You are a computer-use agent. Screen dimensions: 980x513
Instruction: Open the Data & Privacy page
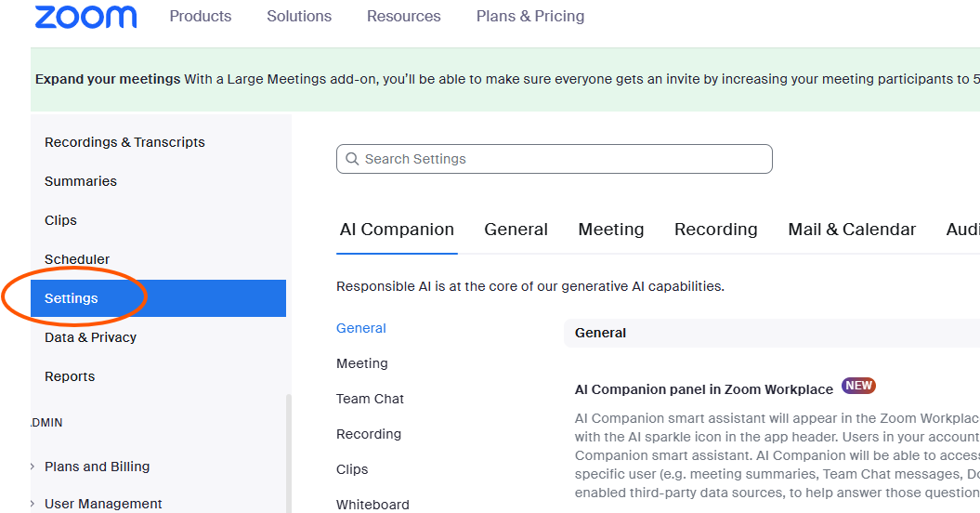90,337
